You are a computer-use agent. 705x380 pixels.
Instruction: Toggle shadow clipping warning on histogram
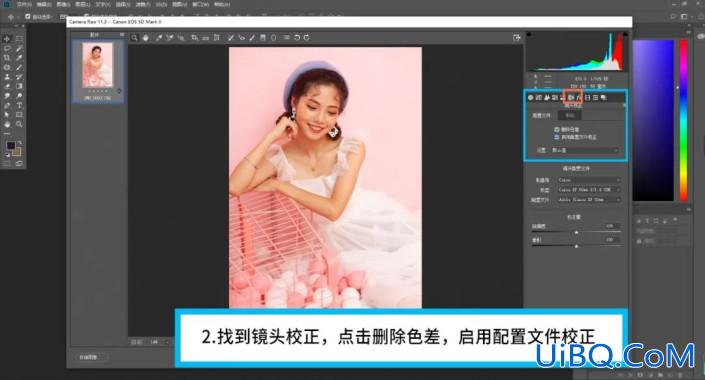pyautogui.click(x=529, y=34)
